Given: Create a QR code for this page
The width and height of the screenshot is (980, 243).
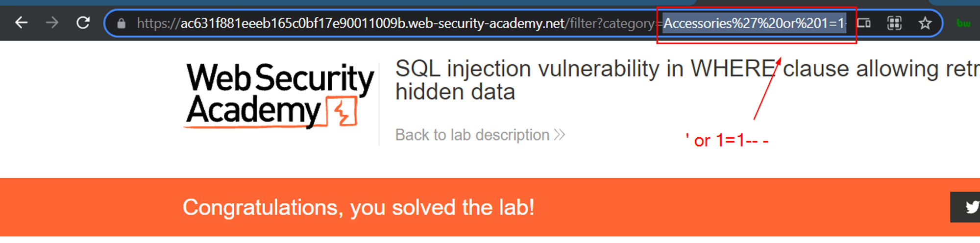Looking at the screenshot, I should pos(894,23).
